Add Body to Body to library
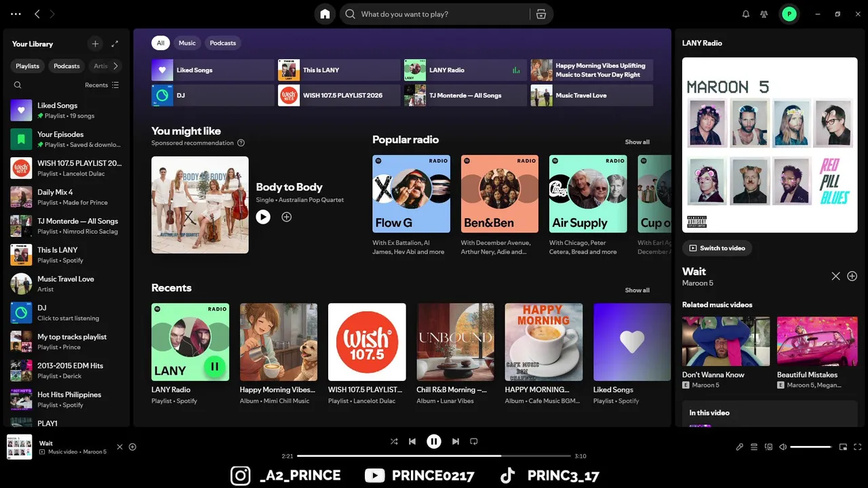Viewport: 868px width, 488px height. [x=286, y=217]
